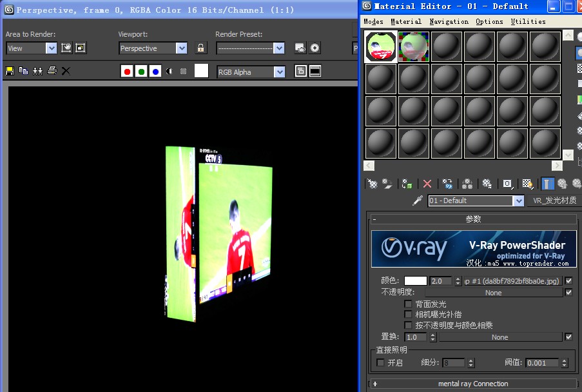
Task: Toggle the Lock to Viewport padlock
Action: (x=200, y=48)
